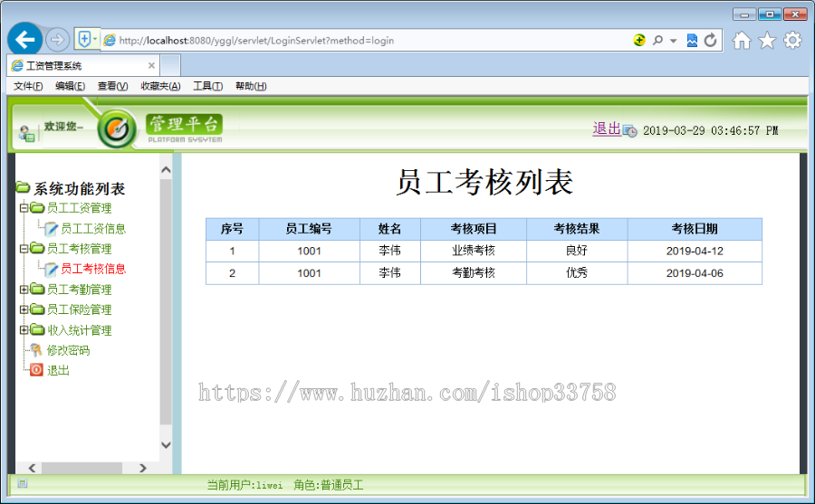Open Favorites star icon
The width and height of the screenshot is (815, 504).
[767, 40]
